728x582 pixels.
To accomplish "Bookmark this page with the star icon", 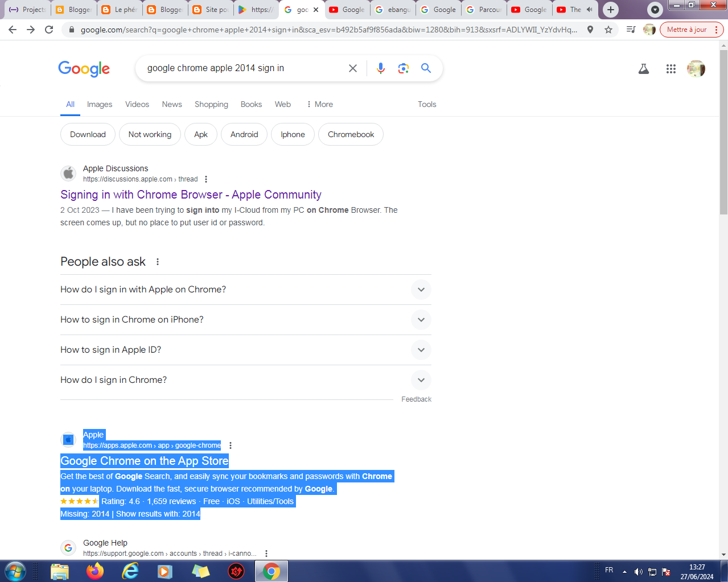I will [608, 30].
